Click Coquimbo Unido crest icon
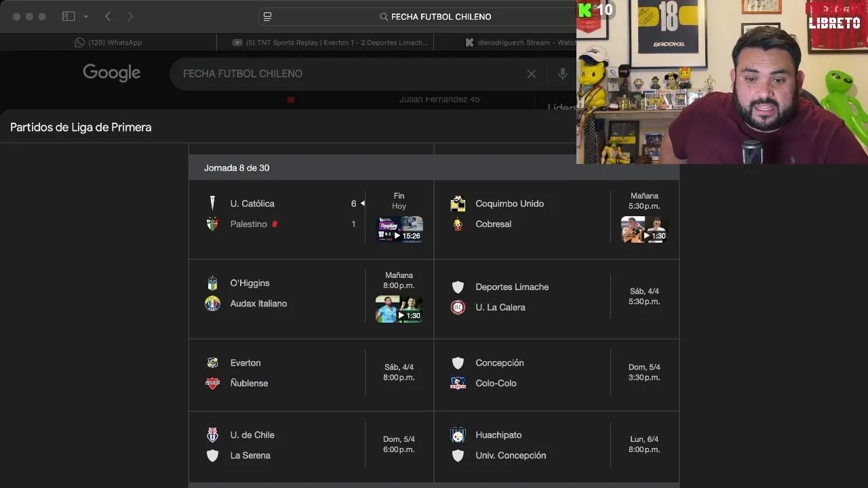 point(458,203)
